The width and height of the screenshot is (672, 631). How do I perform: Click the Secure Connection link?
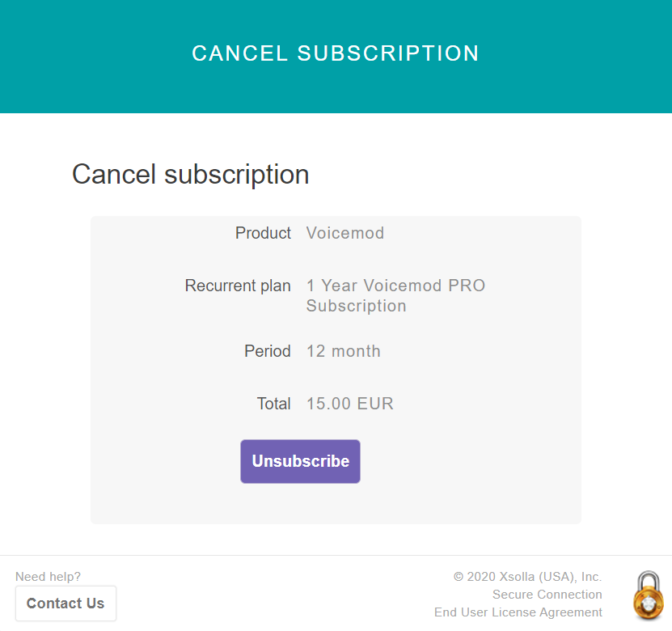(547, 594)
